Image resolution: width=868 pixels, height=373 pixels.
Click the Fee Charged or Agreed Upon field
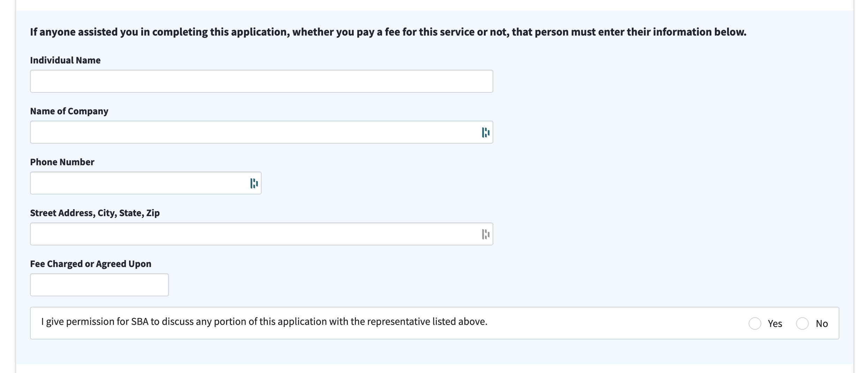coord(99,285)
